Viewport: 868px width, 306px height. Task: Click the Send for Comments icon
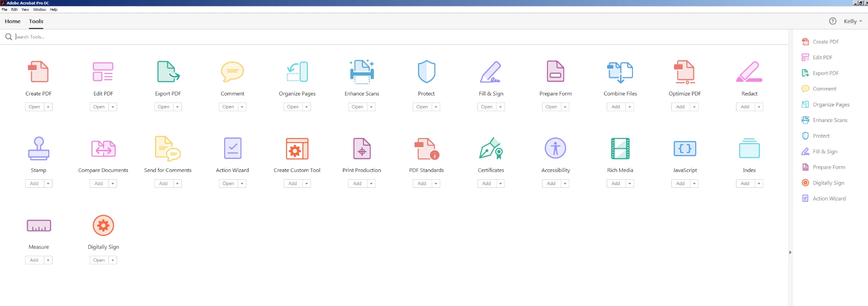point(168,148)
